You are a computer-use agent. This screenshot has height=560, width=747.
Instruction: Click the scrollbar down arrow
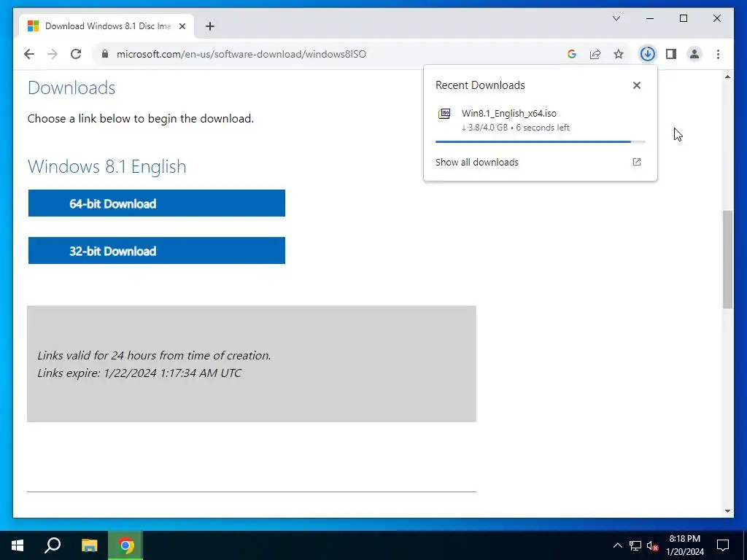[727, 511]
